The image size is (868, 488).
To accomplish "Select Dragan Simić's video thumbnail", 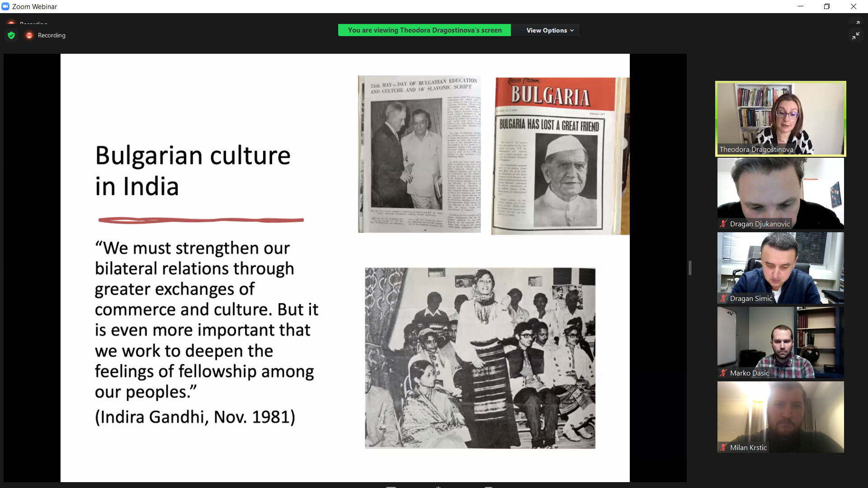I will coord(780,268).
